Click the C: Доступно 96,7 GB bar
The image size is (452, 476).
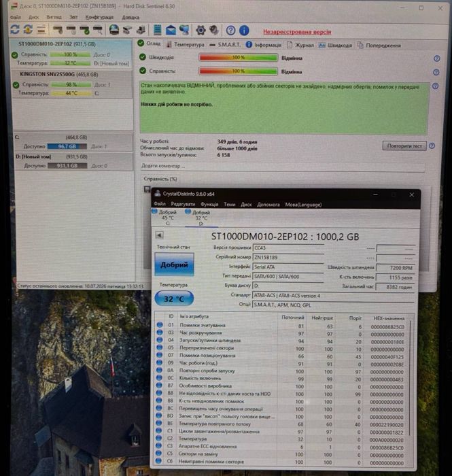[67, 146]
